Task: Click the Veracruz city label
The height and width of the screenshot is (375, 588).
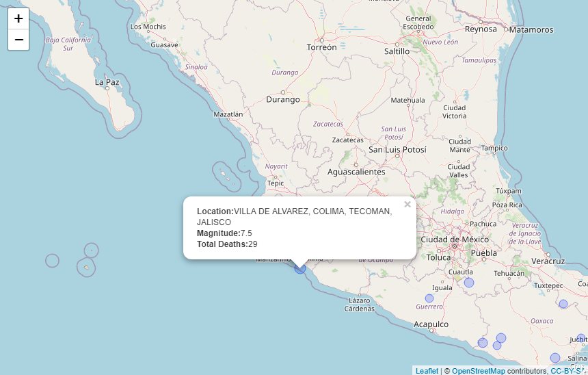Action: (548, 261)
